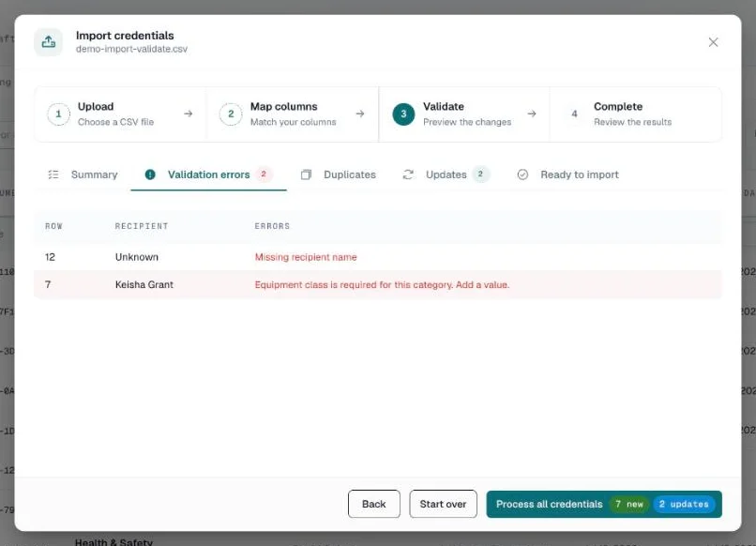Click the Updates refresh icon
Image resolution: width=756 pixels, height=546 pixels.
[408, 174]
